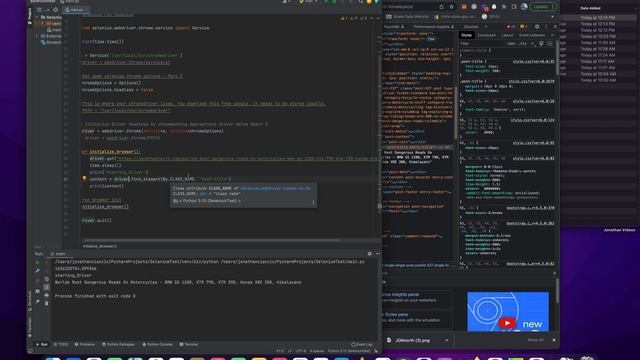Open JONorth png download item options arrow
This screenshot has height=360, width=640.
(447, 340)
